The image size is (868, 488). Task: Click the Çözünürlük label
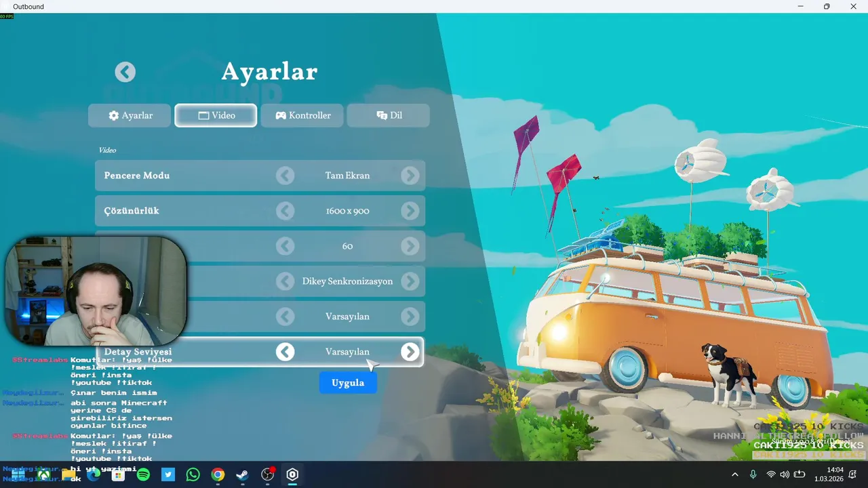pos(132,211)
